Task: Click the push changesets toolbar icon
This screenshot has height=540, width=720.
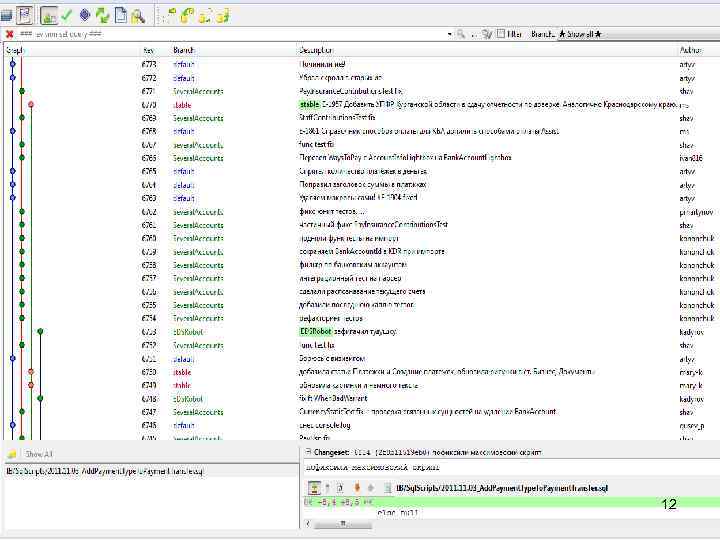Action: click(x=223, y=16)
